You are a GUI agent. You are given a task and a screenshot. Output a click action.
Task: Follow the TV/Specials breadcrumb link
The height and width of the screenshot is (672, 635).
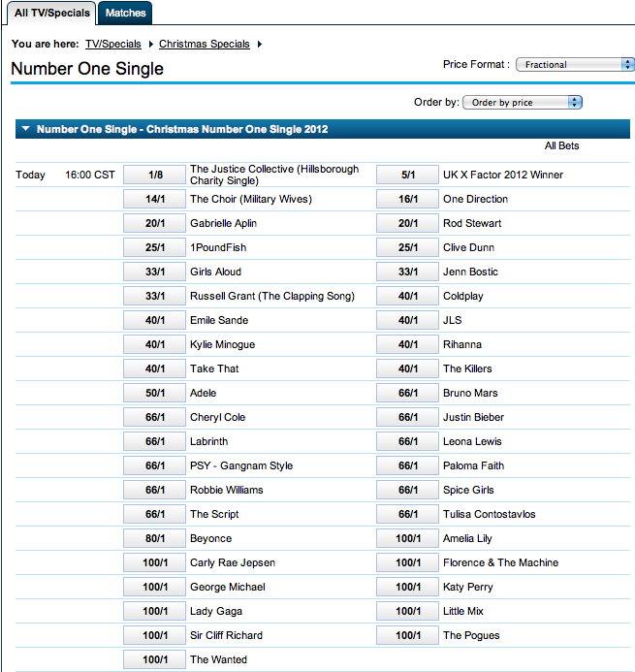[113, 44]
